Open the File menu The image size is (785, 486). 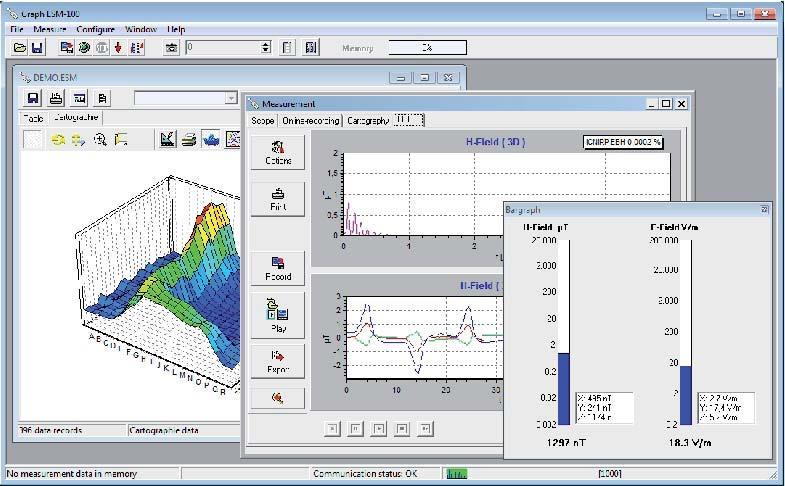point(17,29)
